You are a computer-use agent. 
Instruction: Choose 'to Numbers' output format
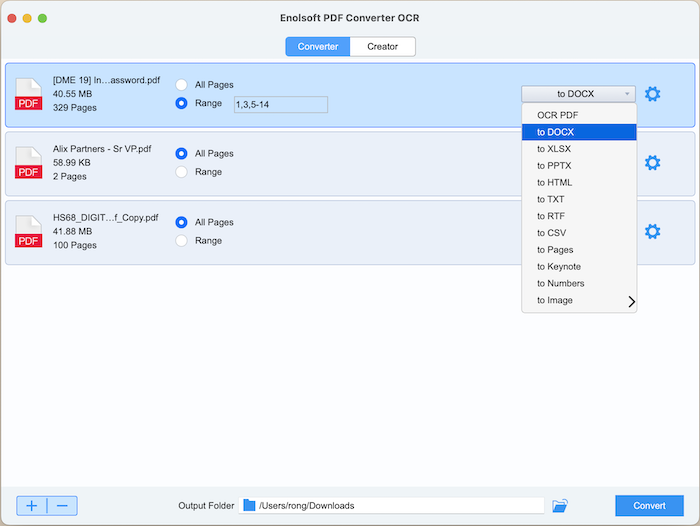click(x=579, y=284)
